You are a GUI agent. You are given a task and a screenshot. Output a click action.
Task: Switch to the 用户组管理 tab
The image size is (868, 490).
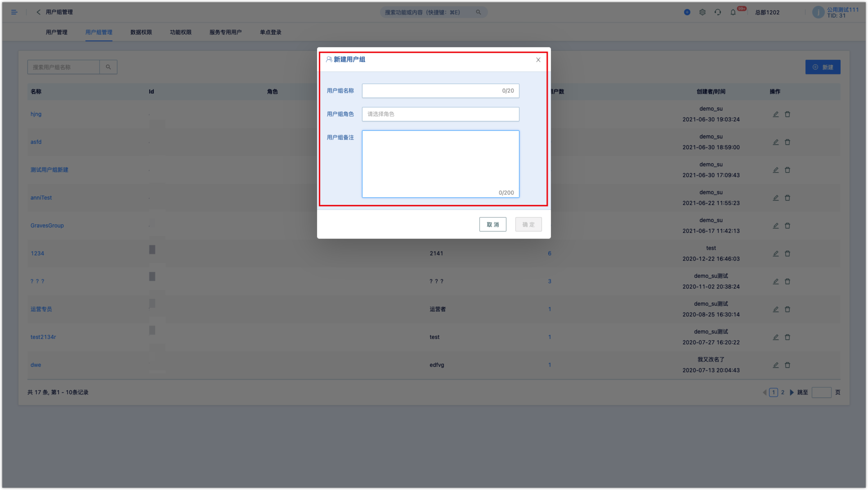point(99,32)
